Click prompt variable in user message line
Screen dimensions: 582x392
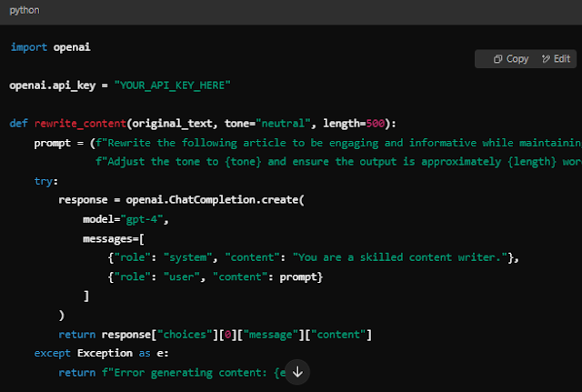[298, 276]
